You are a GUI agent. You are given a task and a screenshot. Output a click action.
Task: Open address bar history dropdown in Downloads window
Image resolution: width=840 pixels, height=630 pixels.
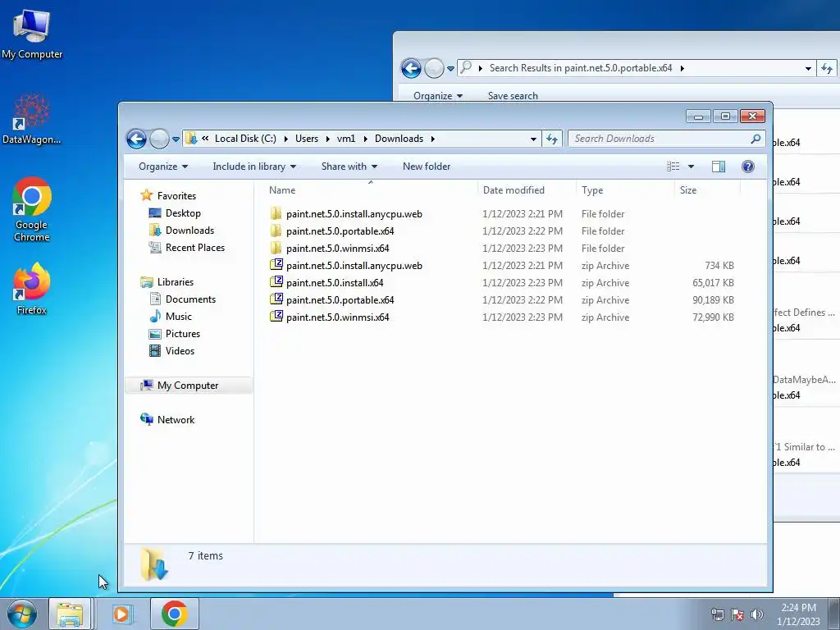(533, 139)
